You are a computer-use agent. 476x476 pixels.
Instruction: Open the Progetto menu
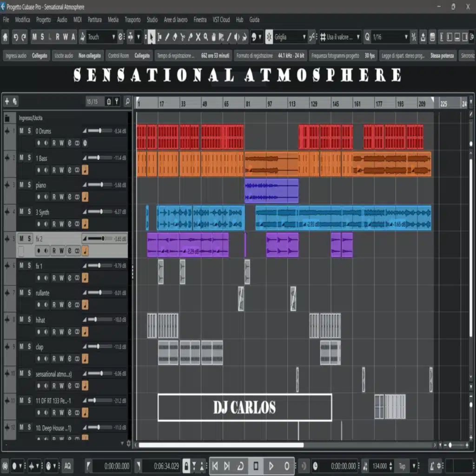pos(43,20)
